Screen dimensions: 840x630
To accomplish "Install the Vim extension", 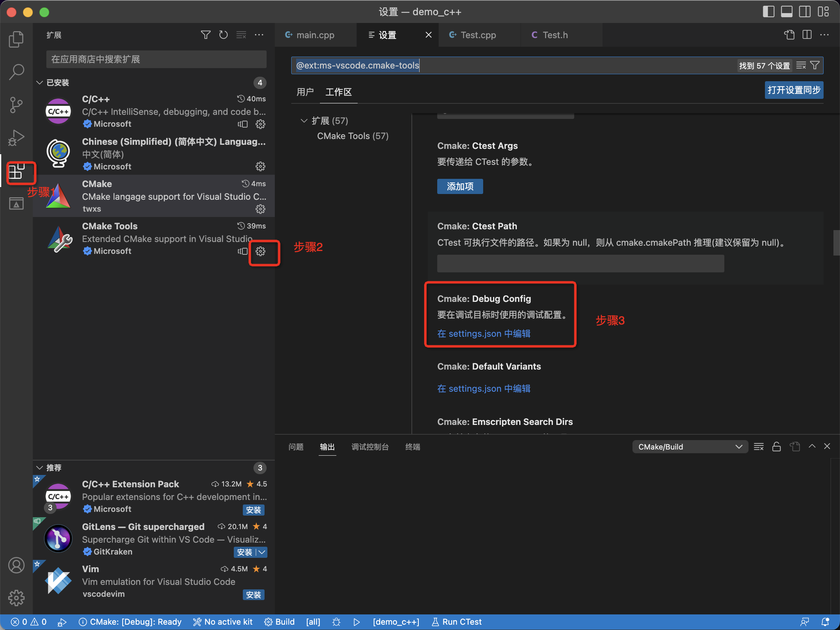I will click(253, 595).
